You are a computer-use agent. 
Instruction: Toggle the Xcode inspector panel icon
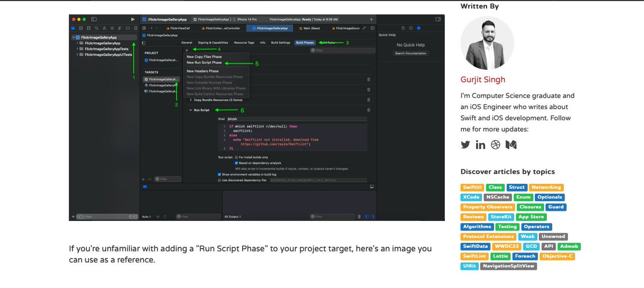438,19
